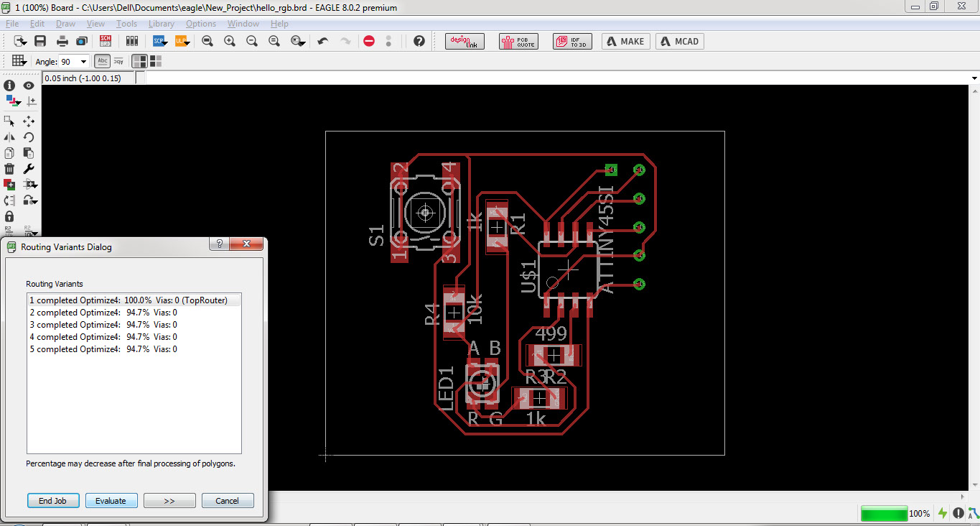980x526 pixels.
Task: Open the Library menu
Action: [x=161, y=24]
